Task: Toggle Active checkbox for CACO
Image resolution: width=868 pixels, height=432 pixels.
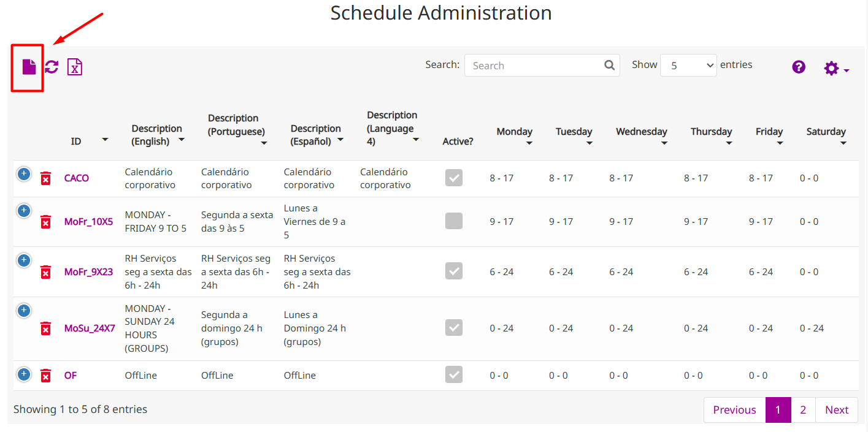Action: tap(454, 178)
